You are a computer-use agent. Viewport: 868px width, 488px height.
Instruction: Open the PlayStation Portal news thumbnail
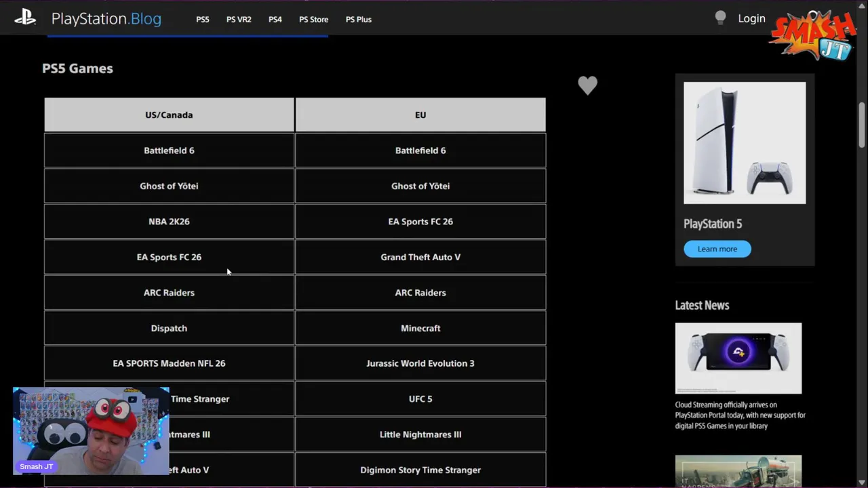coord(738,358)
